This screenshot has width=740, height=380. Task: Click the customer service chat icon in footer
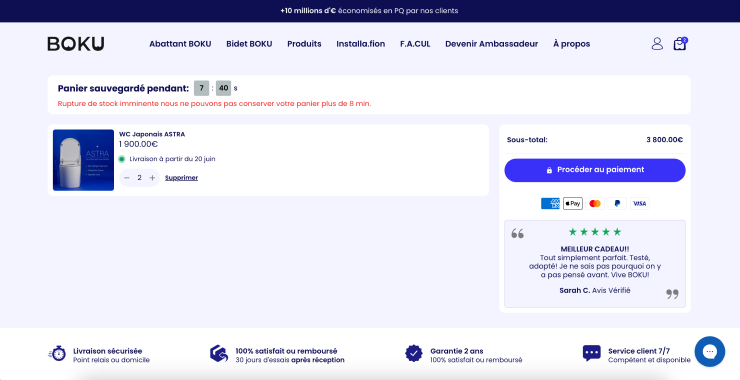(x=591, y=353)
